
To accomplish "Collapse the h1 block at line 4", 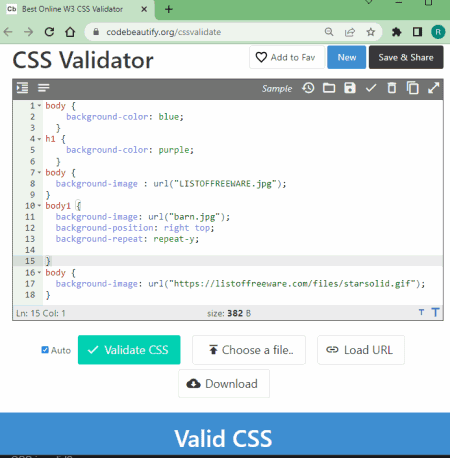I will click(x=39, y=139).
